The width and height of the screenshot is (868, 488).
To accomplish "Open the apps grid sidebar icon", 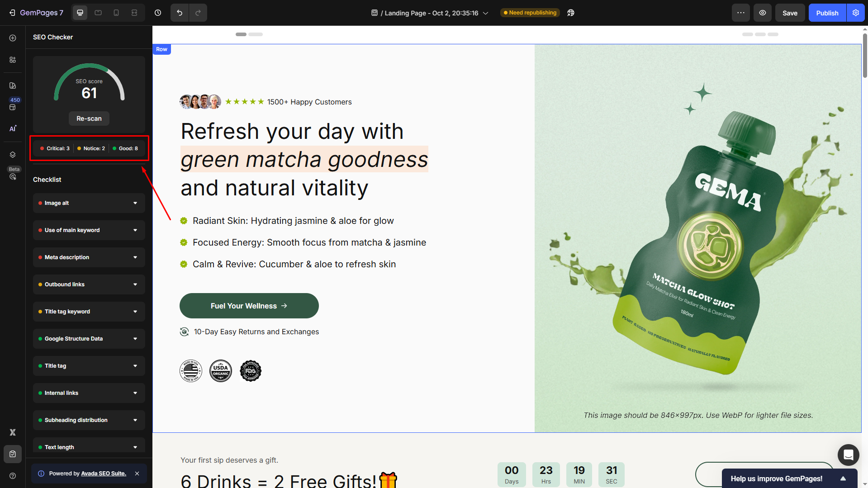I will click(x=13, y=60).
